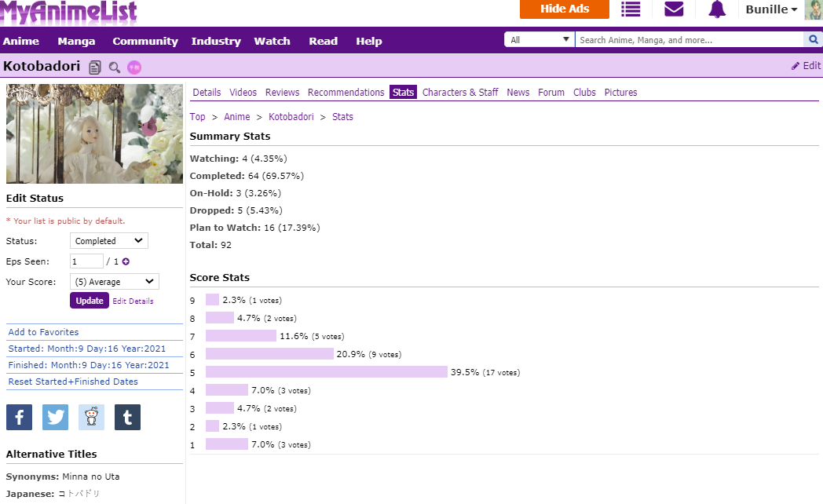Click the Top breadcrumb link
The image size is (823, 504).
(197, 117)
